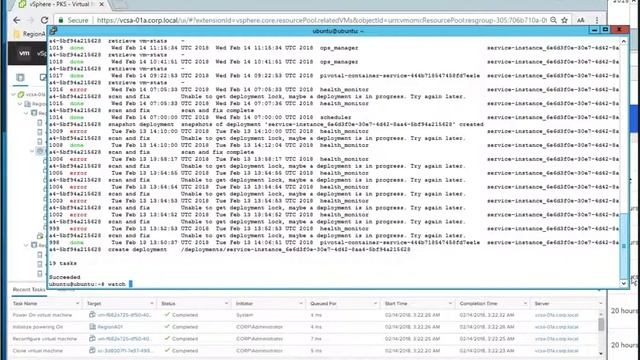The height and width of the screenshot is (360, 640).
Task: Click the Secure padlock icon
Action: pos(61,20)
